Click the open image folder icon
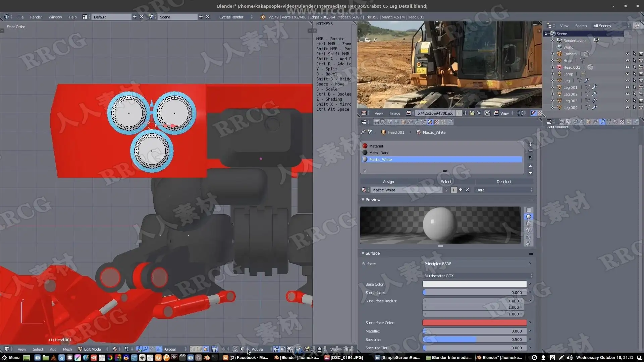 [472, 113]
